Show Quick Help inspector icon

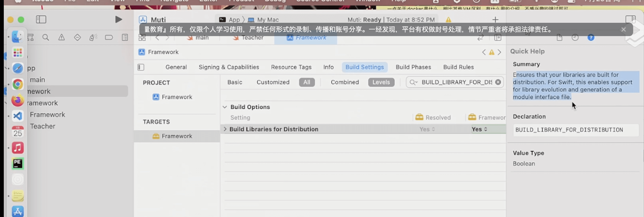point(591,38)
